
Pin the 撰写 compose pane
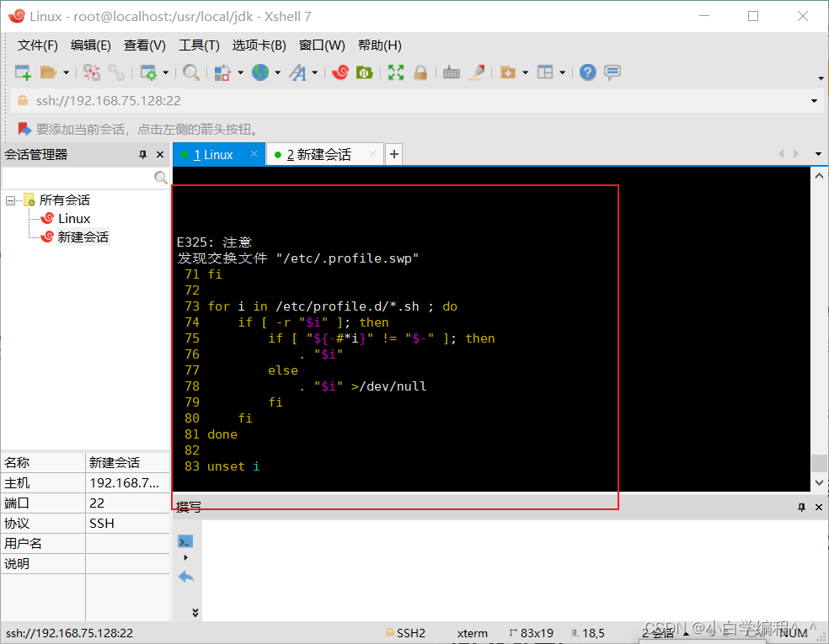pyautogui.click(x=801, y=507)
